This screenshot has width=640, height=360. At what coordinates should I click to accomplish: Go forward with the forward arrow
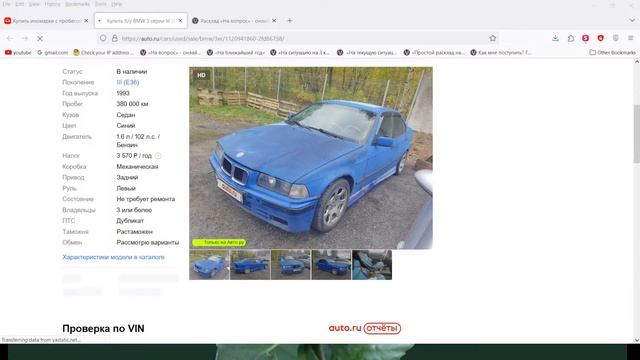click(x=25, y=38)
